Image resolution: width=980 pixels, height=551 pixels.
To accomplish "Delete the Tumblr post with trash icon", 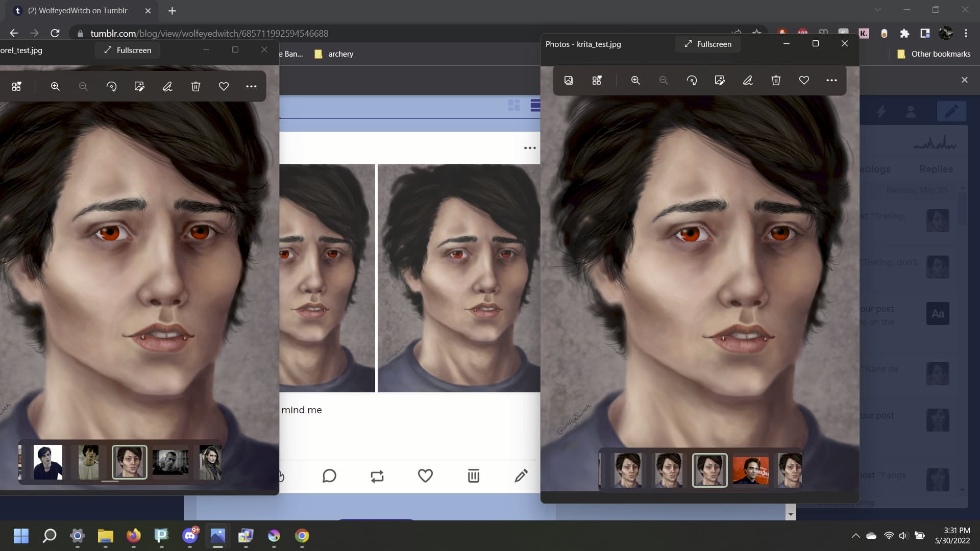I will pos(473,477).
